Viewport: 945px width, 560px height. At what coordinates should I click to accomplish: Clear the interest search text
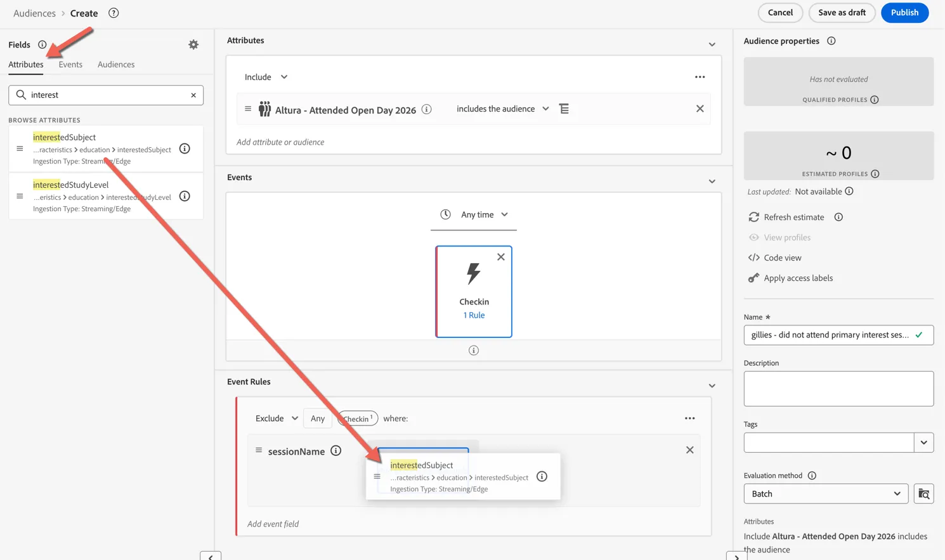point(193,95)
